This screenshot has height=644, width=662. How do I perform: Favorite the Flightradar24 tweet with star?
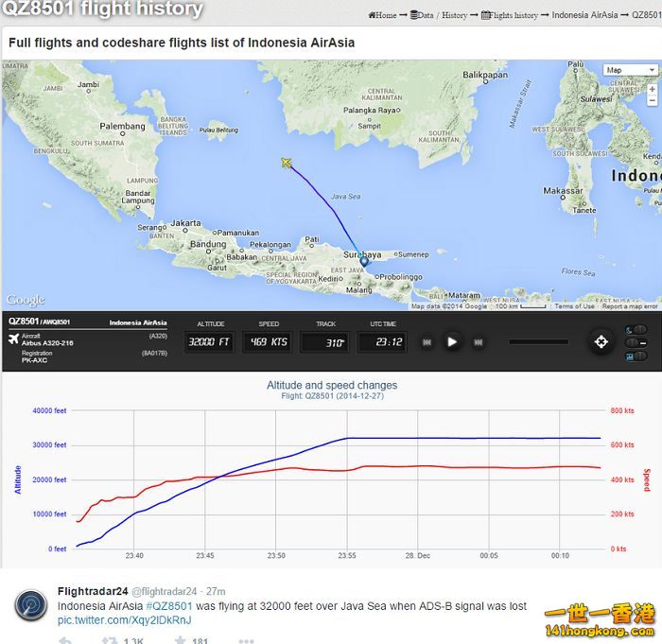point(180,640)
